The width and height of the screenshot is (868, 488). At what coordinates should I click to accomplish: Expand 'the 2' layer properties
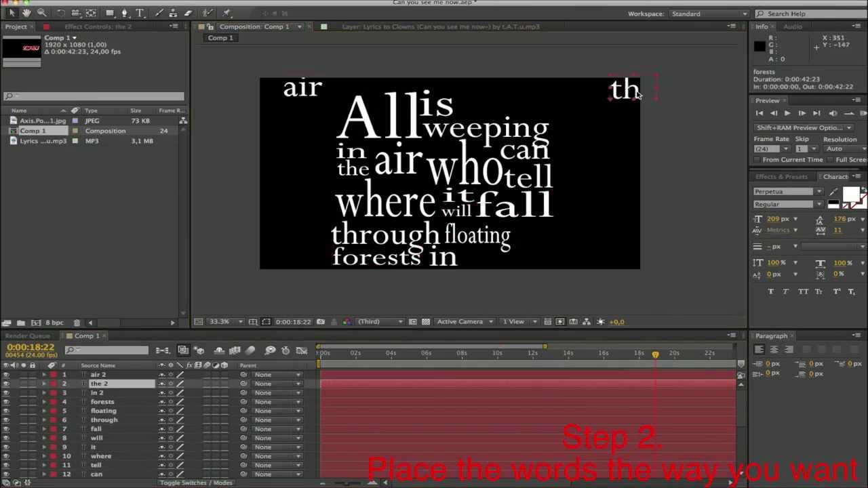click(44, 384)
